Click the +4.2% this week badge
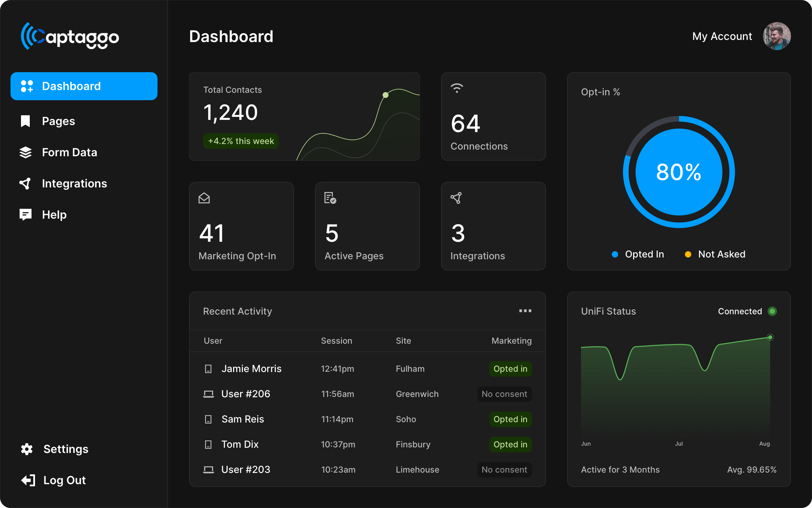Image resolution: width=812 pixels, height=508 pixels. tap(241, 141)
